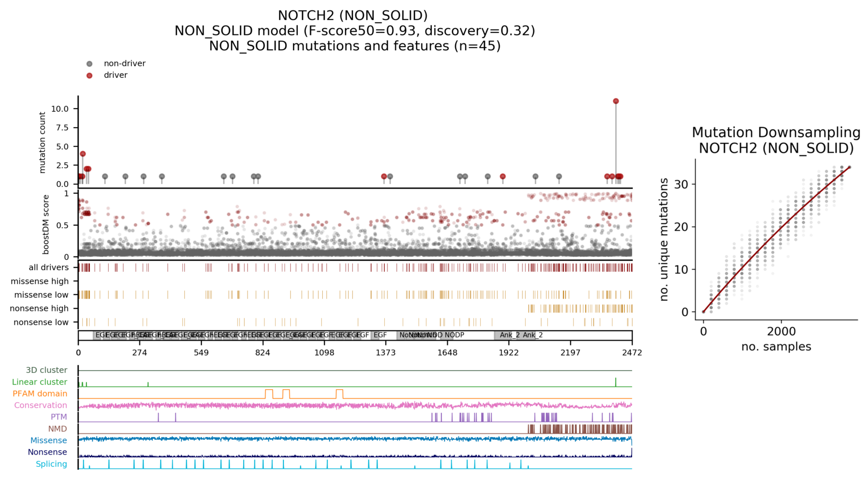Click the x-axis tick label 1922
The width and height of the screenshot is (868, 480).
click(509, 353)
